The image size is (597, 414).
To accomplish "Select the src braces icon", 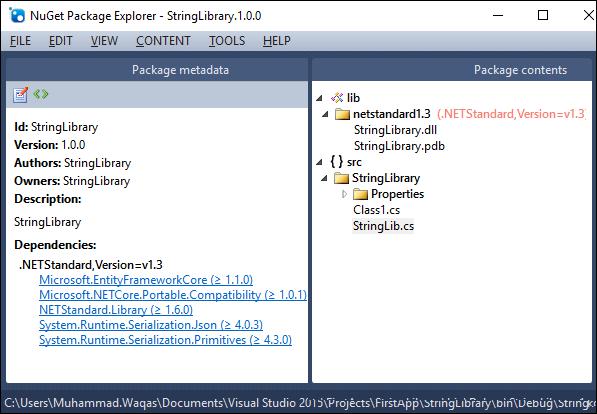I will [x=337, y=162].
